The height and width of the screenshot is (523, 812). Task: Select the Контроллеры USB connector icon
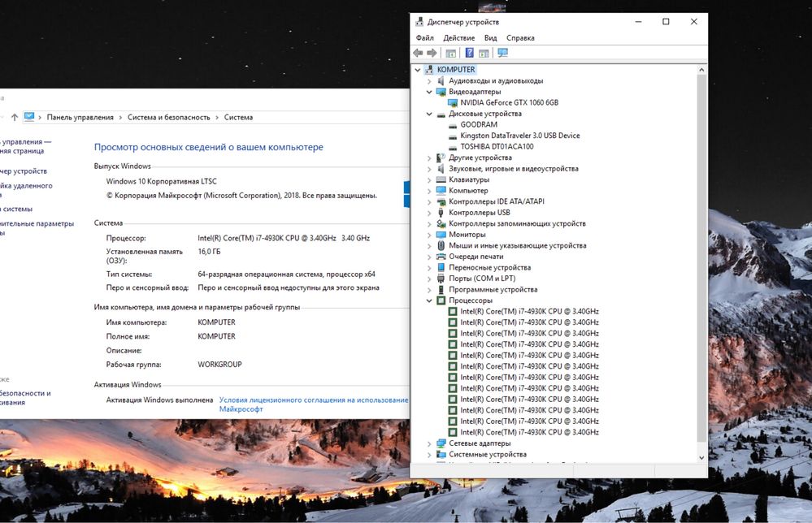click(x=441, y=213)
